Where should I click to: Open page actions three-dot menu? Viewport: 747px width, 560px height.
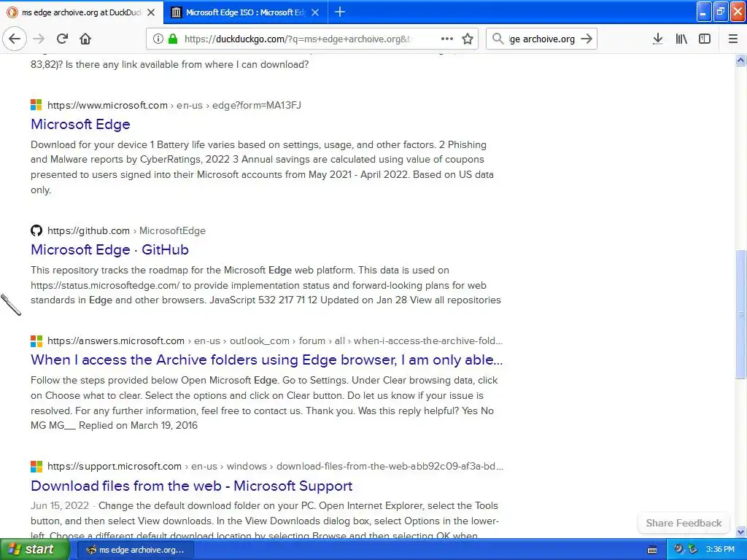click(446, 39)
